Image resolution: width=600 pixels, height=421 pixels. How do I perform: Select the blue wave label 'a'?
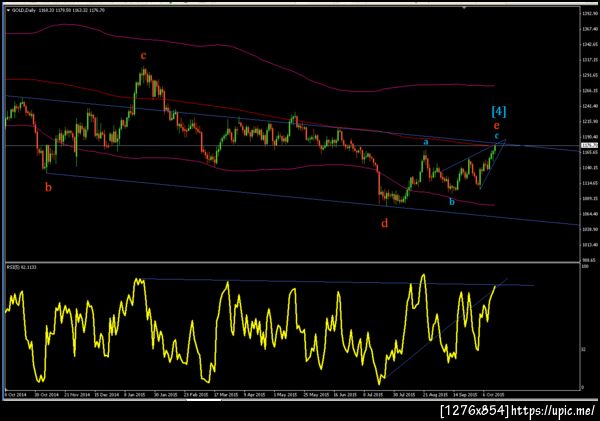(426, 142)
